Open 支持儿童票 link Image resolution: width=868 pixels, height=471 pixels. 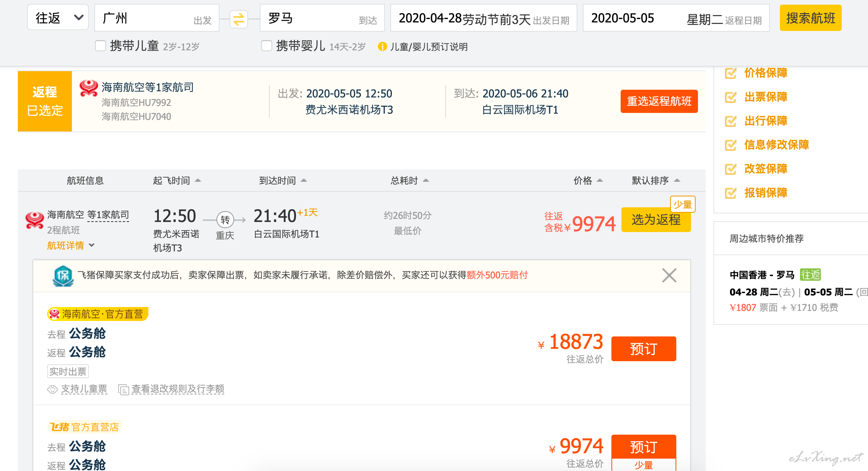pos(84,389)
